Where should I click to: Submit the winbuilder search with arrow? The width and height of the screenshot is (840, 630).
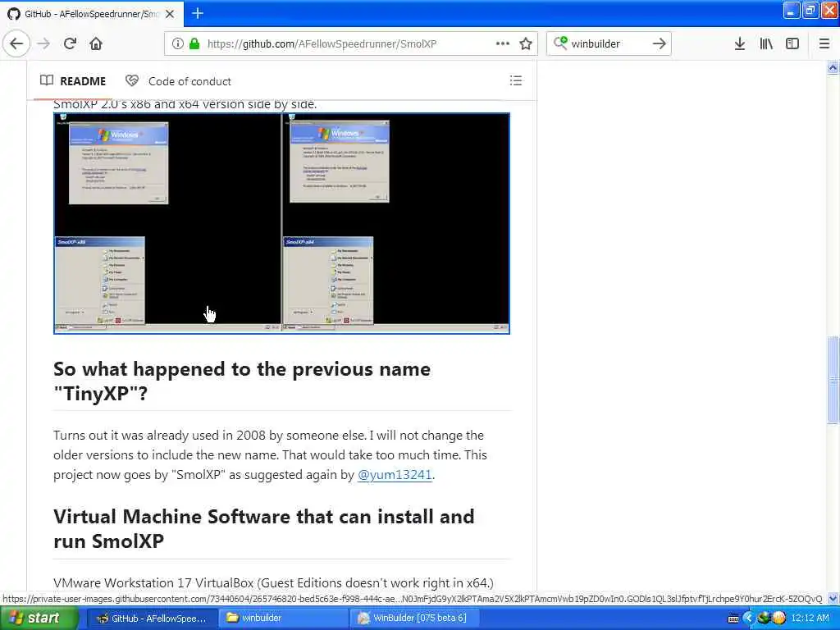[659, 43]
